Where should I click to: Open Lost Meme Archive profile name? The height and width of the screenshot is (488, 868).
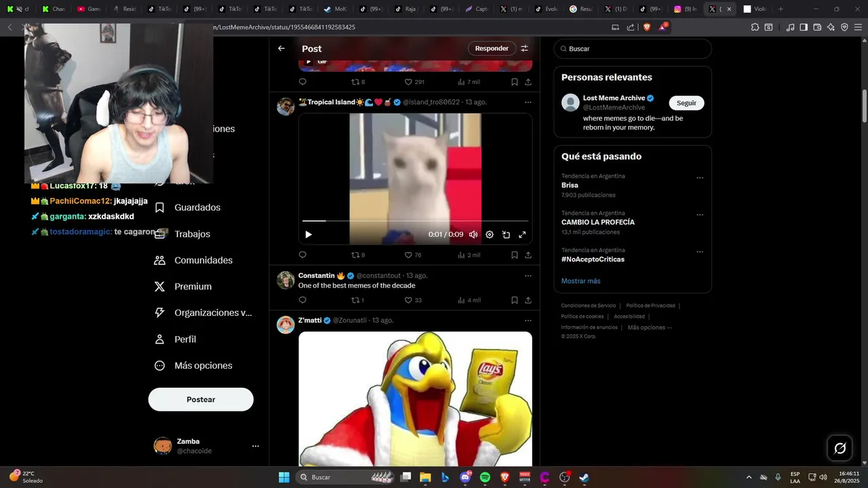click(x=614, y=98)
